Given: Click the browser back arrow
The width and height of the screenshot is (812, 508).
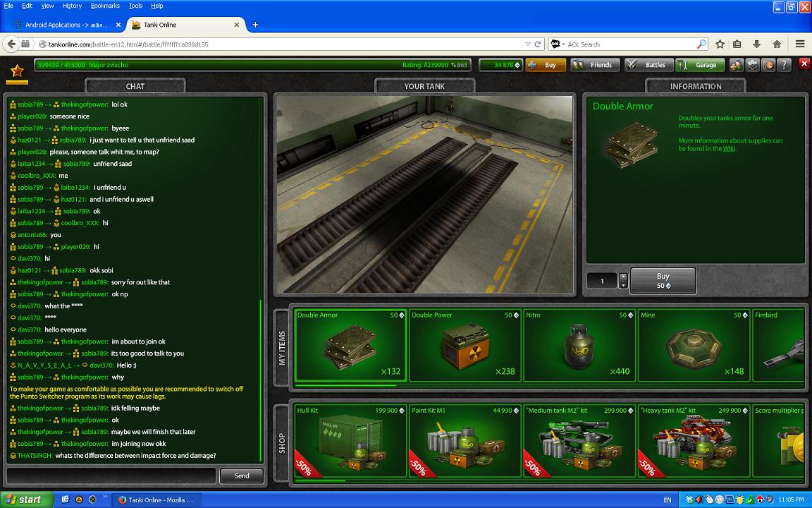Looking at the screenshot, I should [x=11, y=44].
